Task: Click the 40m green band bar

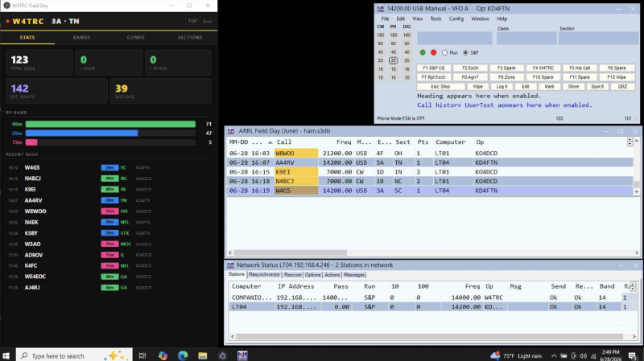Action: [x=110, y=124]
